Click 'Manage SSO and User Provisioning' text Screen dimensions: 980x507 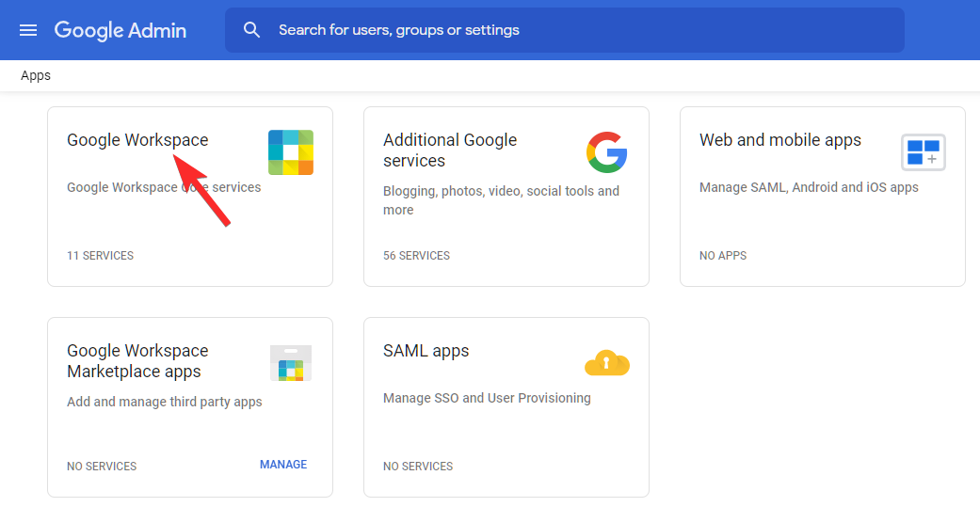[x=487, y=398]
